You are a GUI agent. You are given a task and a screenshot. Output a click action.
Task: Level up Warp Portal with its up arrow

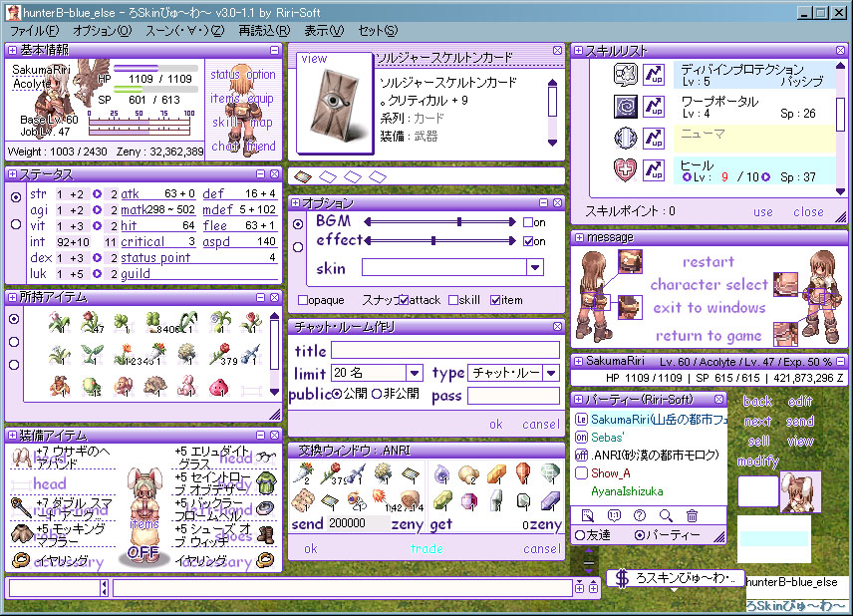(654, 106)
